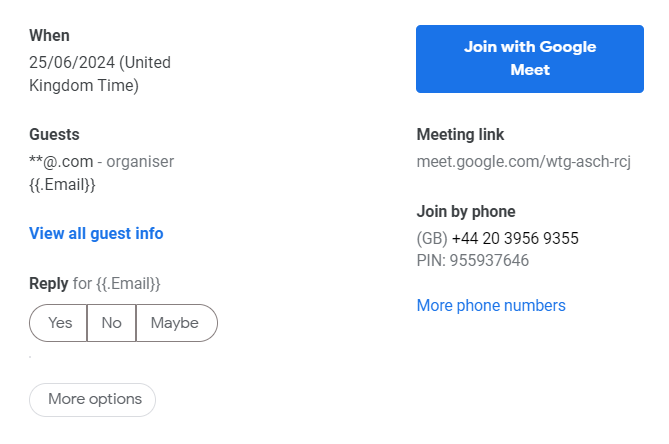This screenshot has height=444, width=669.
Task: Call the +44 20 3956 9355 number
Action: [515, 238]
